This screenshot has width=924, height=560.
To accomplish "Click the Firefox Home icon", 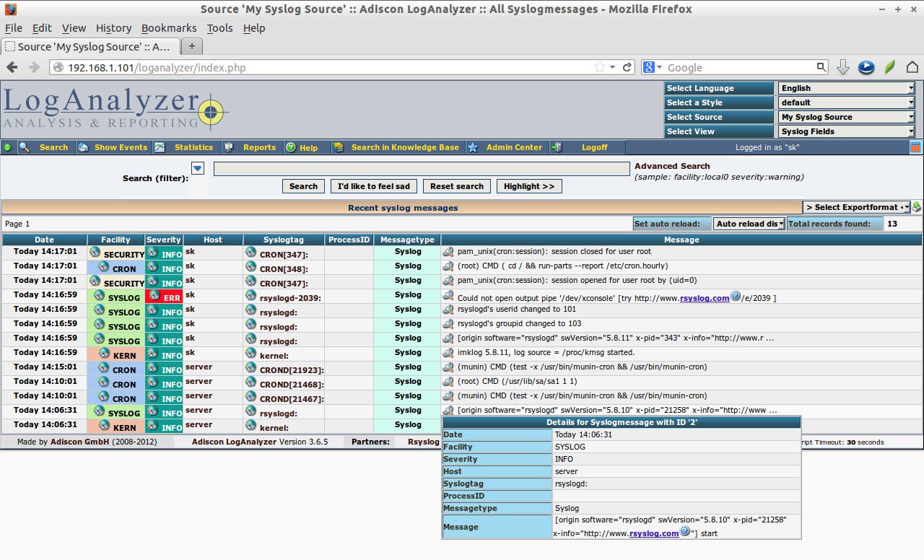I will 912,67.
